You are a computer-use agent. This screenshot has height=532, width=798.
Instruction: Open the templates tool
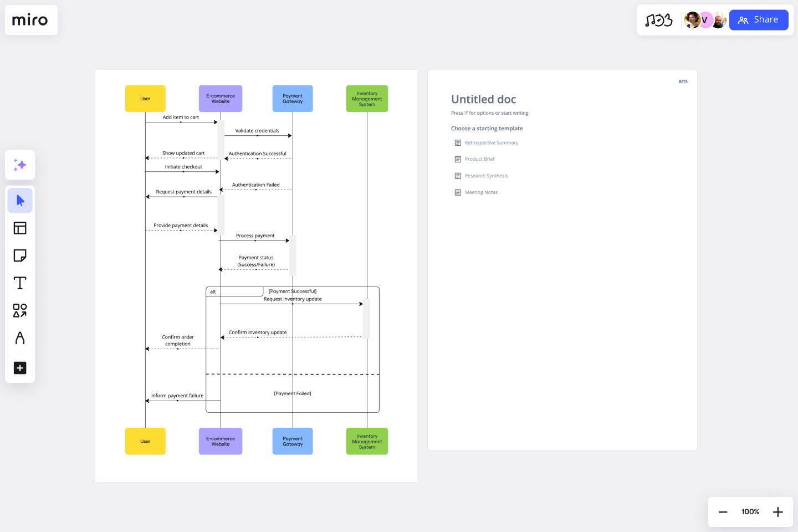[x=20, y=228]
